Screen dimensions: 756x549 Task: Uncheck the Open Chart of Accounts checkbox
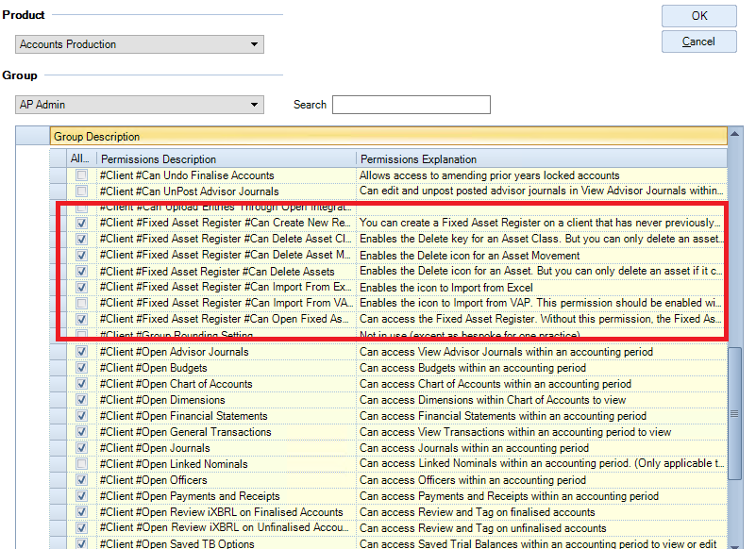pyautogui.click(x=82, y=384)
